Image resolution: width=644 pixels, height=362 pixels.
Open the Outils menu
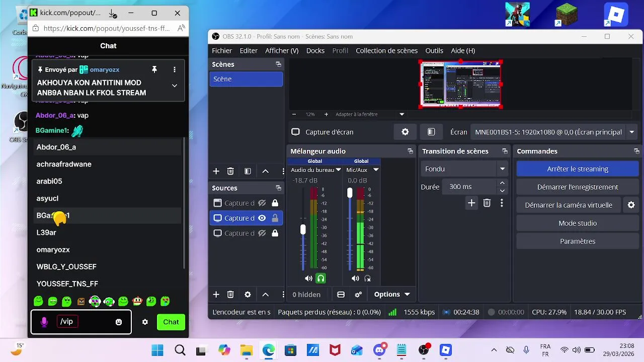pos(434,50)
